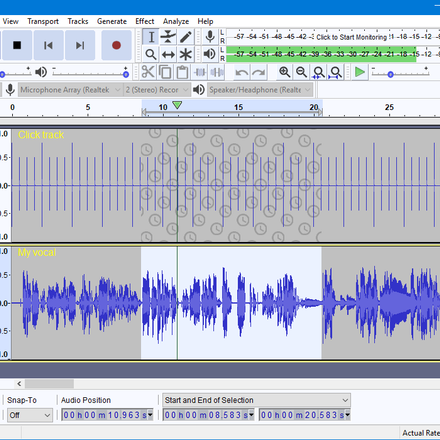
Task: Click the Paste clipboard icon
Action: (x=182, y=72)
